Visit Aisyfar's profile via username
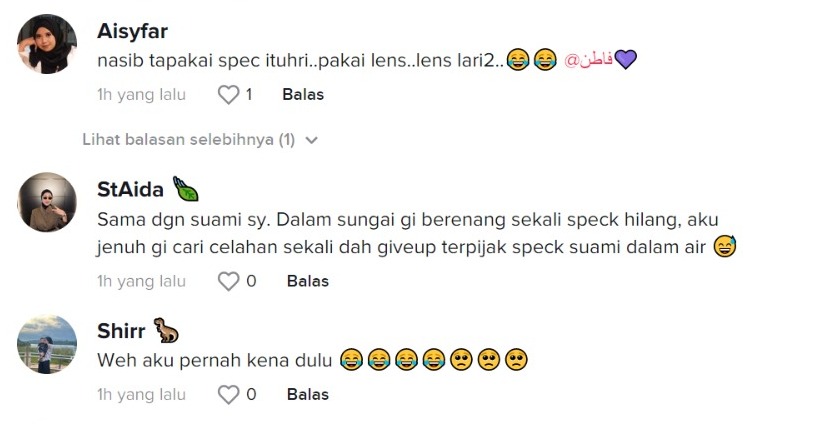The height and width of the screenshot is (424, 820). coord(133,31)
